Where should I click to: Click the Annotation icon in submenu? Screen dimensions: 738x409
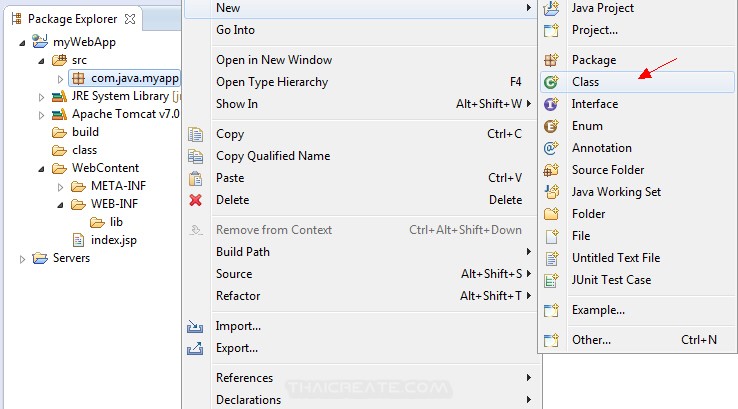click(x=551, y=148)
